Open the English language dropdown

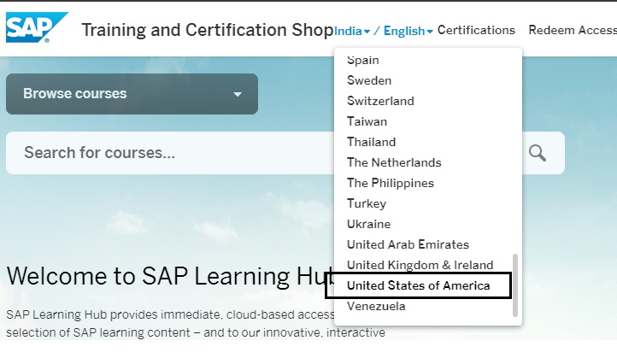(x=408, y=31)
